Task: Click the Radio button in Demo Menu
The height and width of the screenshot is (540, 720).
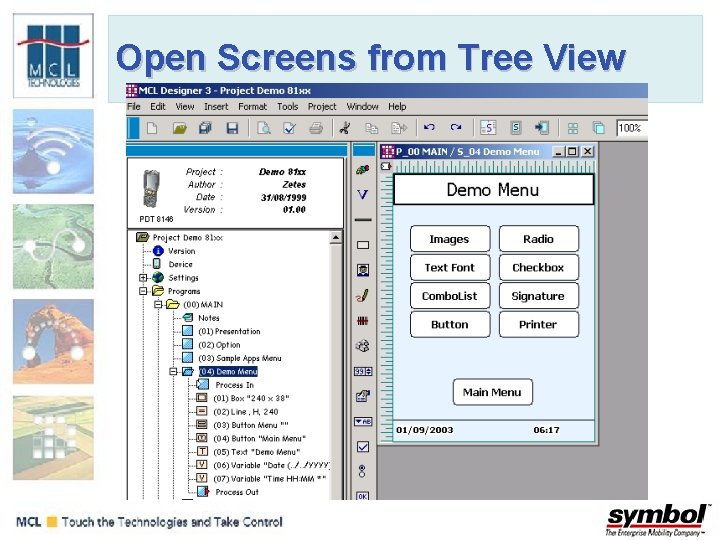Action: coord(539,239)
